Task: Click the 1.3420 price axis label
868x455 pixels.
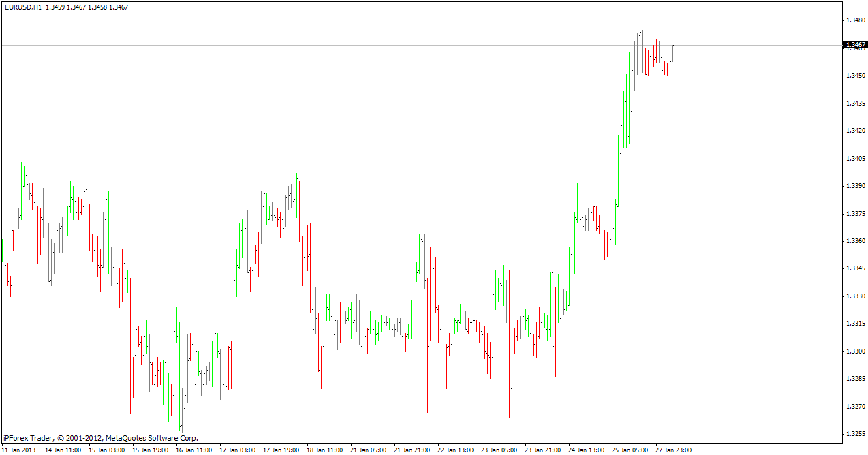Action: pos(855,131)
